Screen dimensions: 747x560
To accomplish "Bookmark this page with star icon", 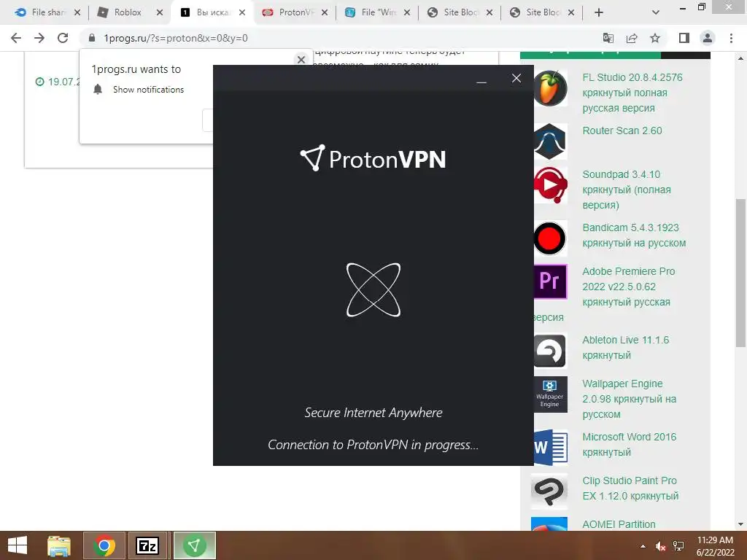I will point(655,38).
